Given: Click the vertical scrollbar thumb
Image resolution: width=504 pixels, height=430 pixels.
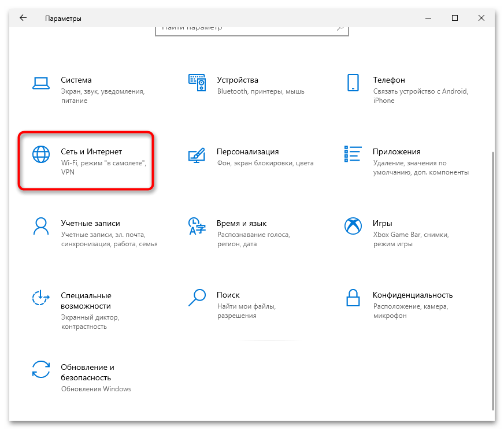Looking at the screenshot, I should tap(493, 281).
